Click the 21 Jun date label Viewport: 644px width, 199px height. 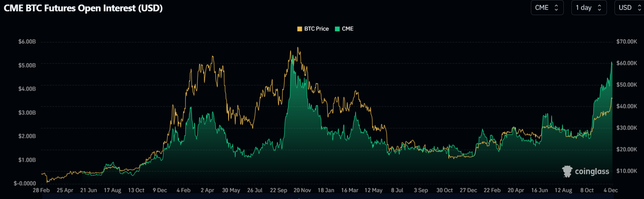(89, 190)
